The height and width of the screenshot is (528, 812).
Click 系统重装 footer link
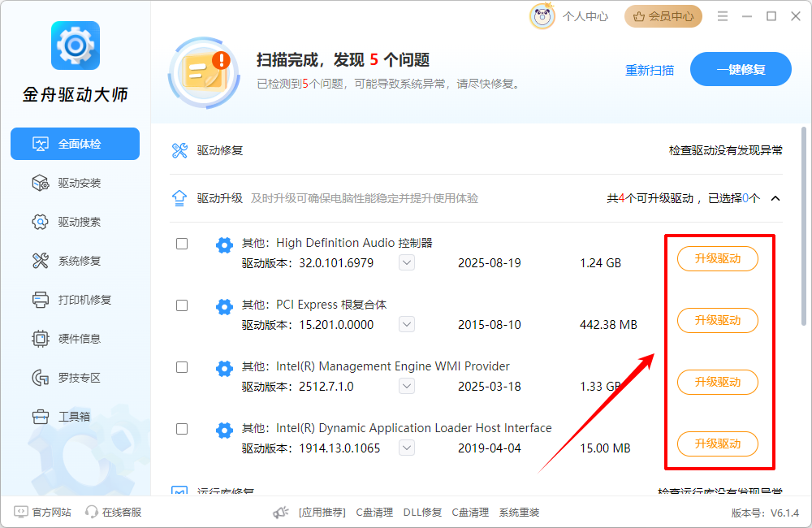point(520,513)
